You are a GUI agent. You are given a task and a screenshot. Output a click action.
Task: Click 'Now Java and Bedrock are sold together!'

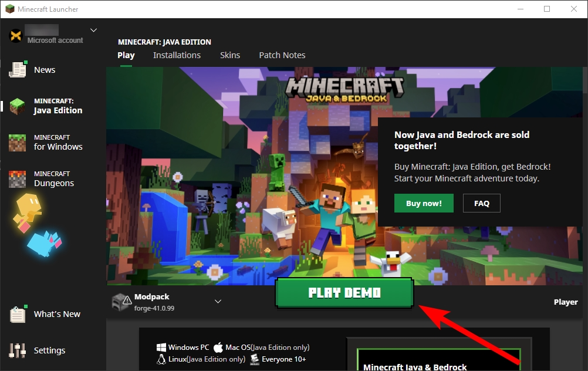tap(462, 140)
